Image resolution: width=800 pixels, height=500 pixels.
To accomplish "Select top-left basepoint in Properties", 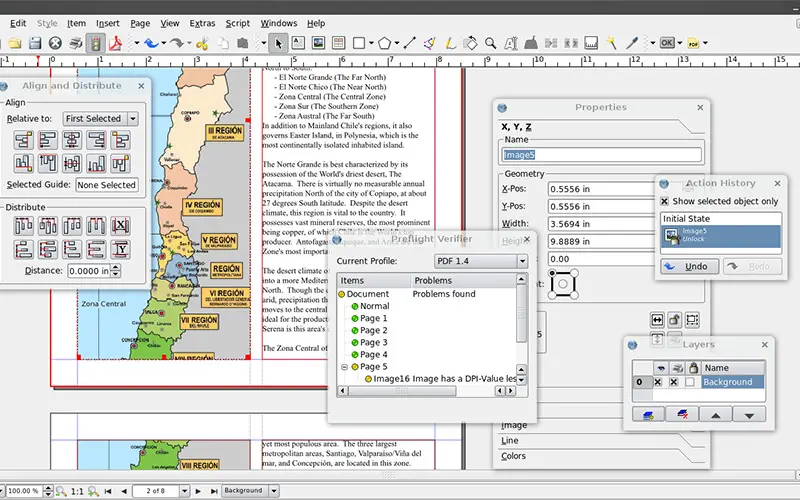I will coord(552,273).
